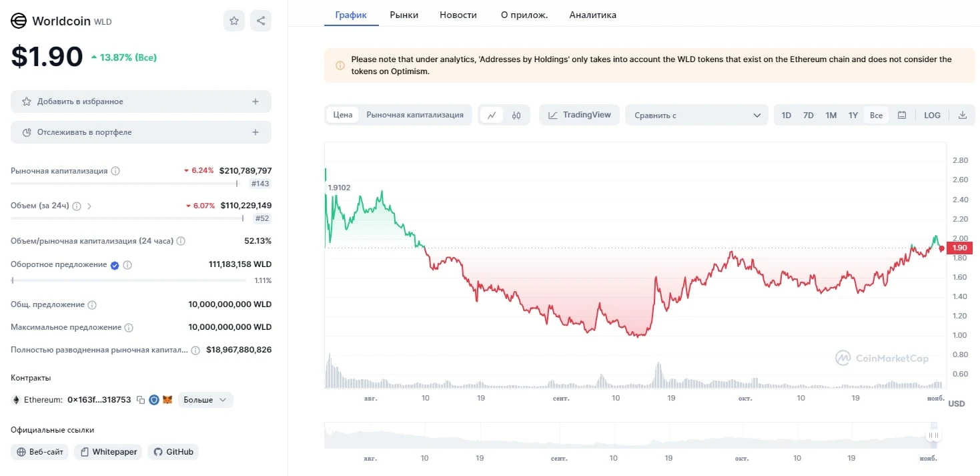Image resolution: width=980 pixels, height=476 pixels.
Task: Open the TradingView chart
Action: [x=580, y=115]
